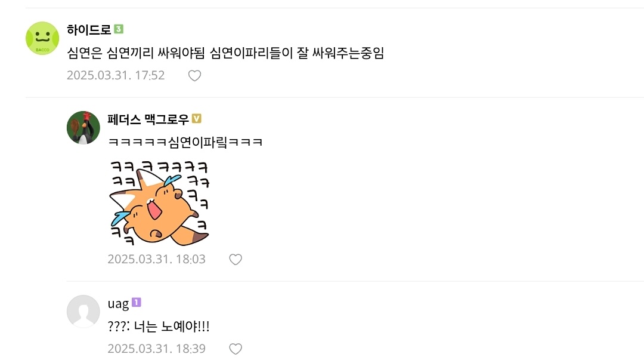Like 하이드로's comment with the heart icon
The image size is (644, 363).
[x=194, y=76]
